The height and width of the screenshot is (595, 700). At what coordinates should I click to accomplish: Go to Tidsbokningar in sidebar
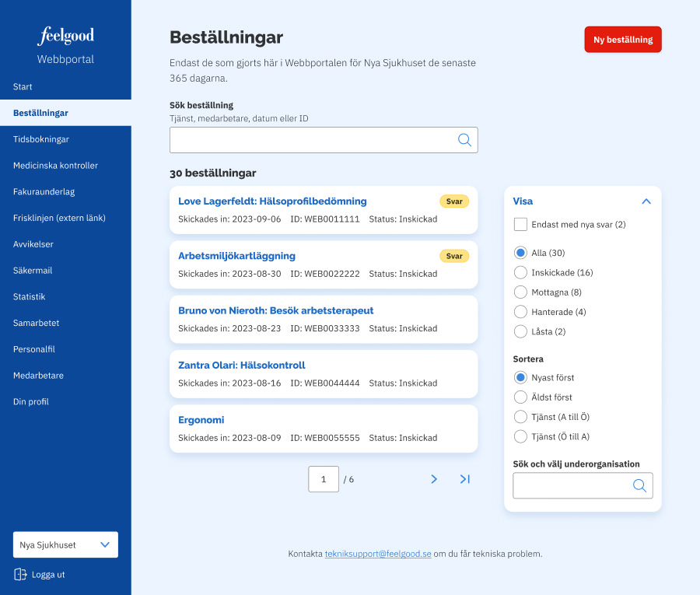point(65,139)
